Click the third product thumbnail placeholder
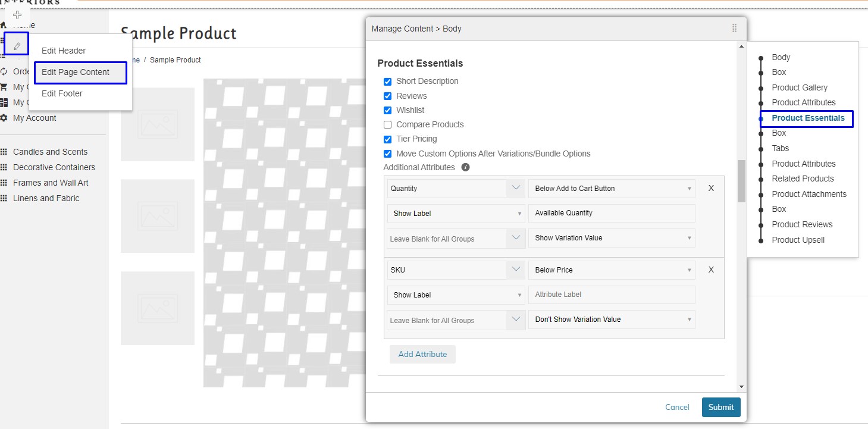This screenshot has width=868, height=429. click(x=158, y=308)
